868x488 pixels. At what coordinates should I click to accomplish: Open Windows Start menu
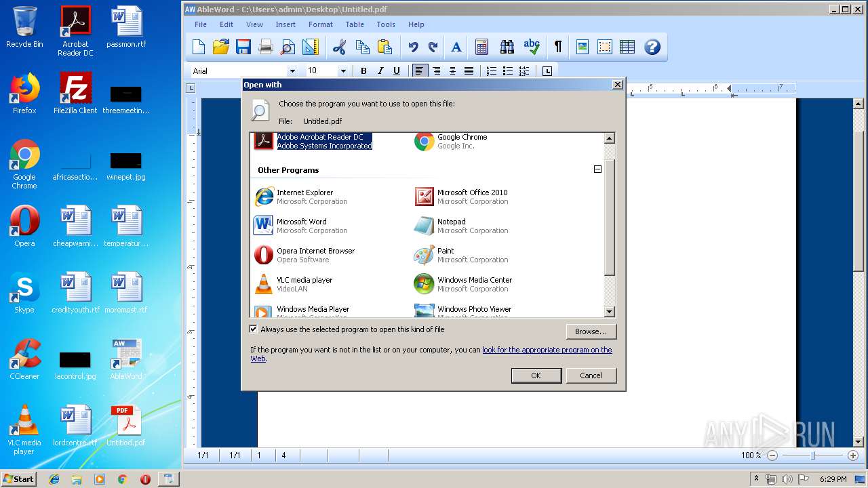[x=19, y=479]
